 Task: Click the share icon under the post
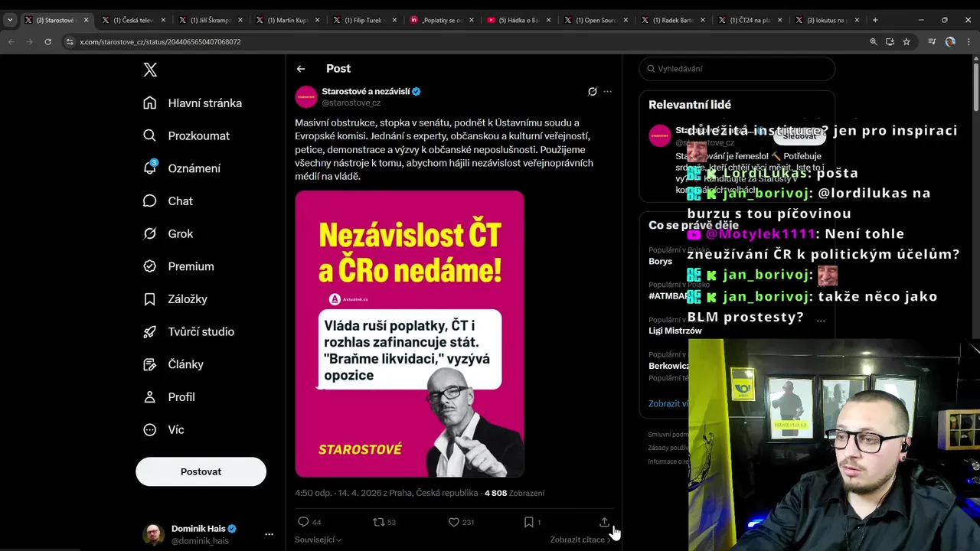click(x=604, y=522)
